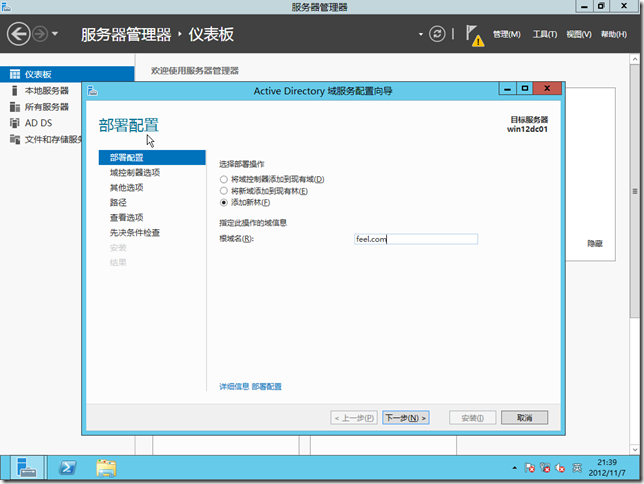Click 取消 button in wizard

click(524, 418)
